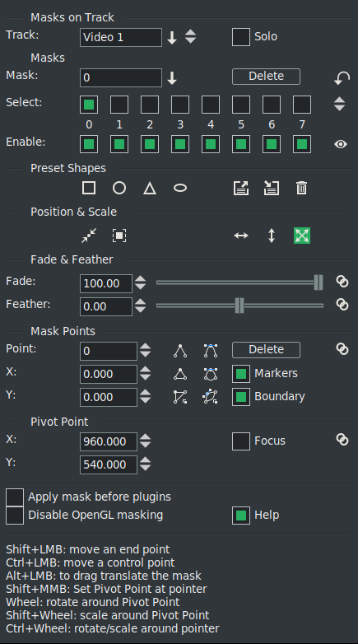Click the Fade value stepper arrows
The width and height of the screenshot is (358, 644).
click(x=141, y=282)
